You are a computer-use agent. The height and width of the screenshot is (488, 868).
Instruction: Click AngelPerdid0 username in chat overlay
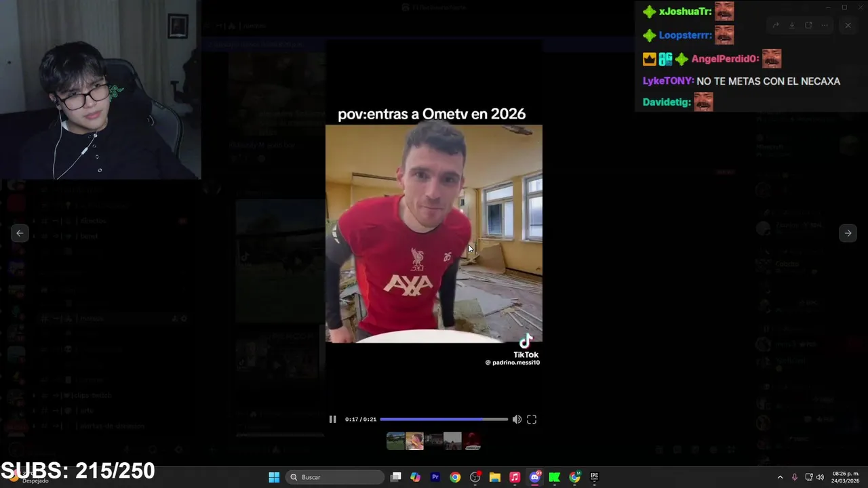click(x=725, y=59)
